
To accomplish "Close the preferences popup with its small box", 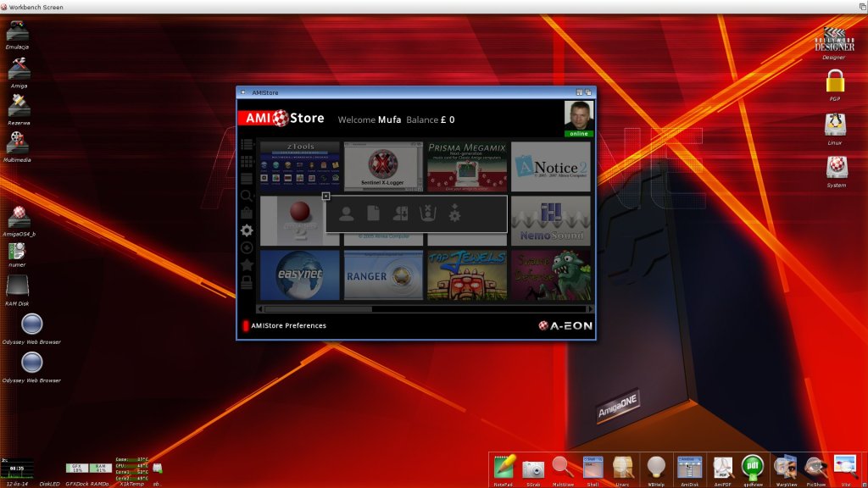I will point(326,197).
